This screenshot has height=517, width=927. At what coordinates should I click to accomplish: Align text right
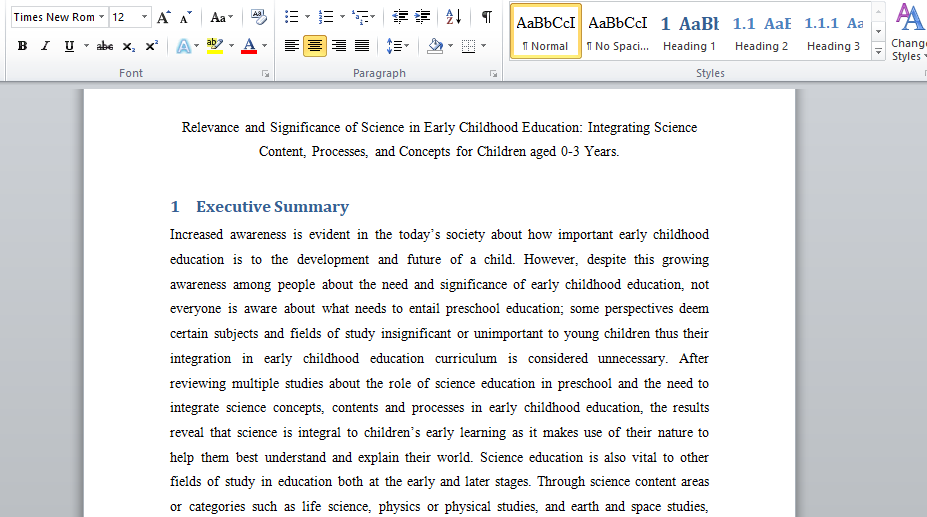pyautogui.click(x=339, y=46)
